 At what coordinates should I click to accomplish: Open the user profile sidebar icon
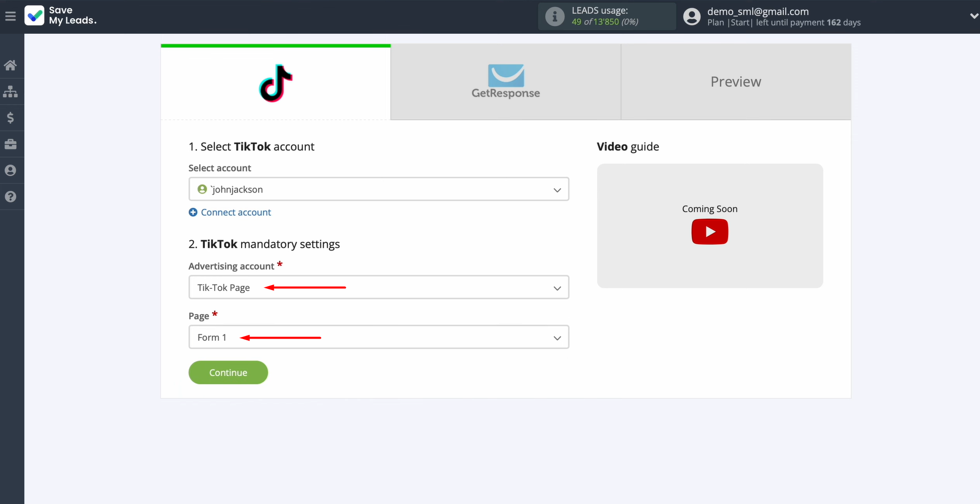pyautogui.click(x=11, y=170)
